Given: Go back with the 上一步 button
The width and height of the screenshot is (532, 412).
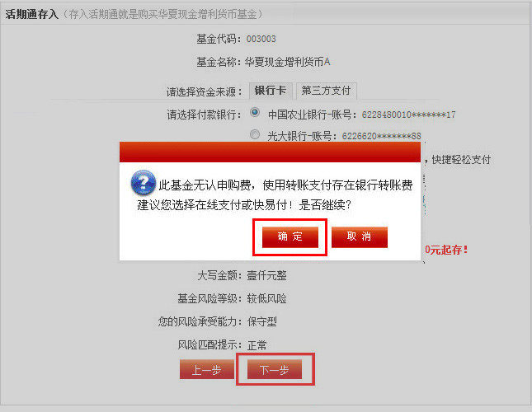Looking at the screenshot, I should (207, 370).
